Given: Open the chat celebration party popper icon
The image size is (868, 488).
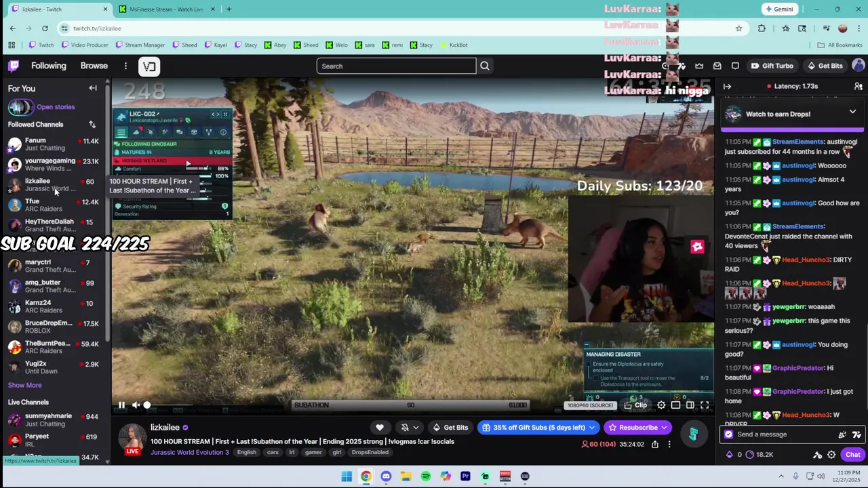Looking at the screenshot, I should (x=842, y=434).
